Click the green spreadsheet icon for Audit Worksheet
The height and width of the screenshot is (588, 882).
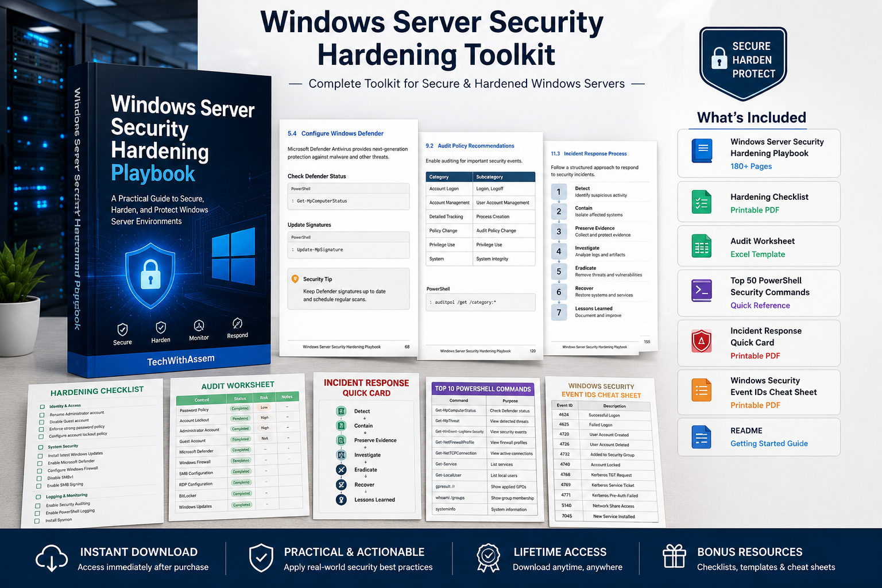702,246
